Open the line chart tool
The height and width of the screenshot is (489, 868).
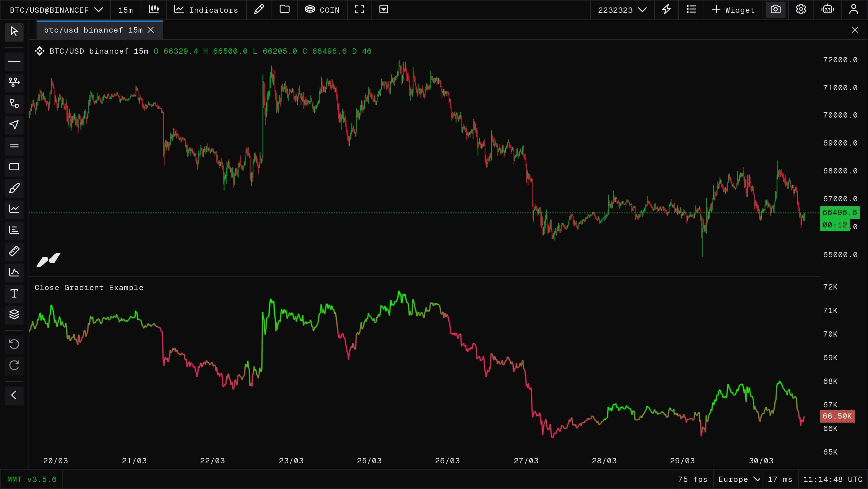tap(14, 209)
